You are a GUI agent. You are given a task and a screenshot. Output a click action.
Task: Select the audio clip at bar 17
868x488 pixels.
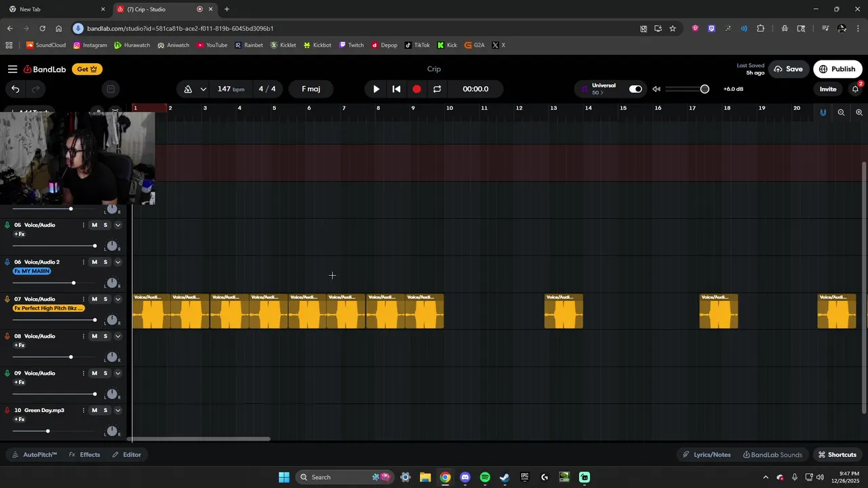pos(719,311)
